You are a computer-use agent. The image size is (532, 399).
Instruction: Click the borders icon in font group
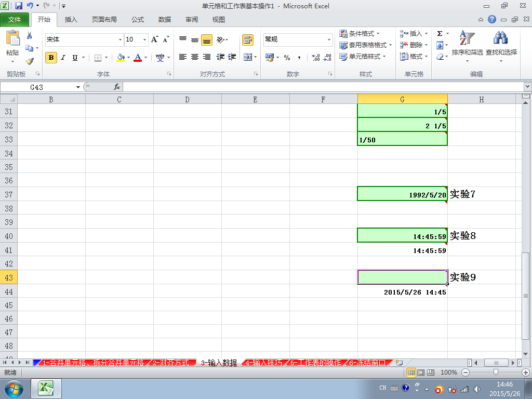(98, 58)
